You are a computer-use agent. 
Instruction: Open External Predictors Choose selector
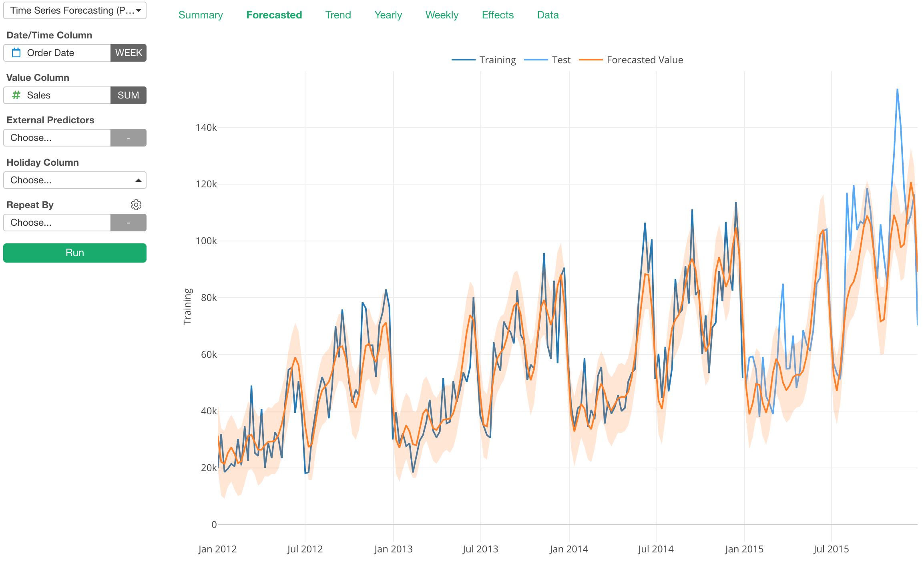point(57,138)
